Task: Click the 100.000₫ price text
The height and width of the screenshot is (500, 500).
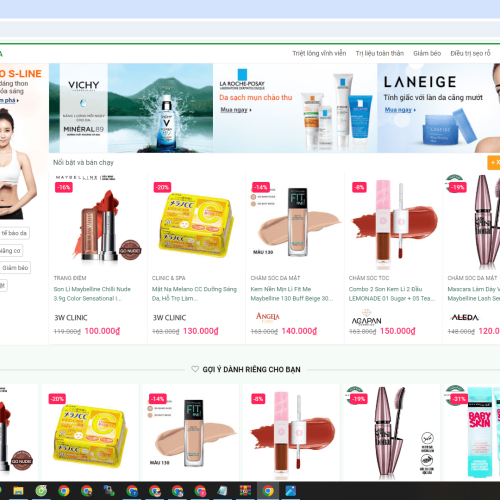Action: click(x=102, y=331)
